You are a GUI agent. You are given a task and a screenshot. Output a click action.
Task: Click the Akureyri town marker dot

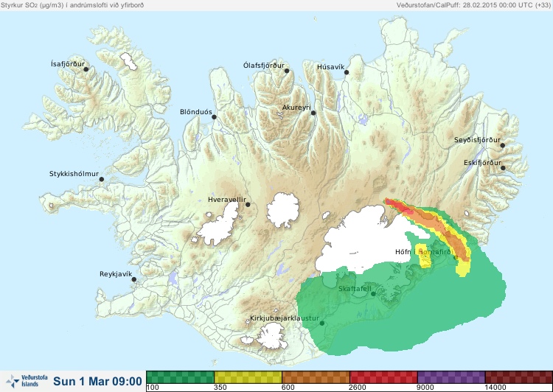(313, 113)
